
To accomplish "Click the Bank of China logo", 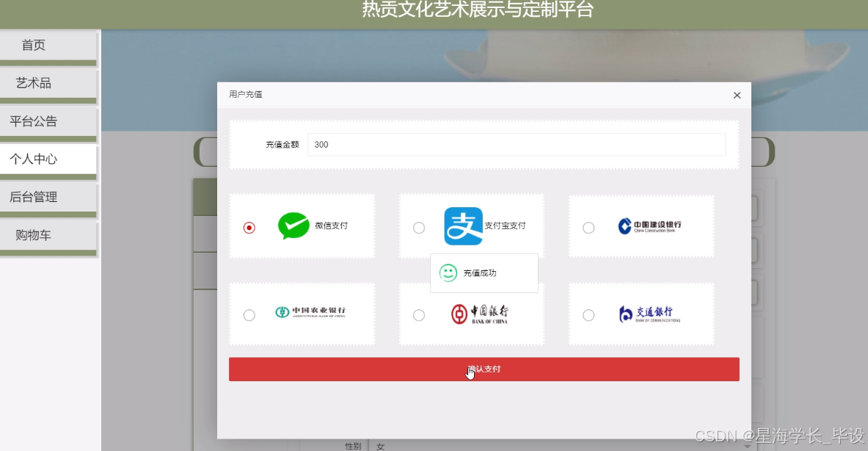I will (x=479, y=314).
